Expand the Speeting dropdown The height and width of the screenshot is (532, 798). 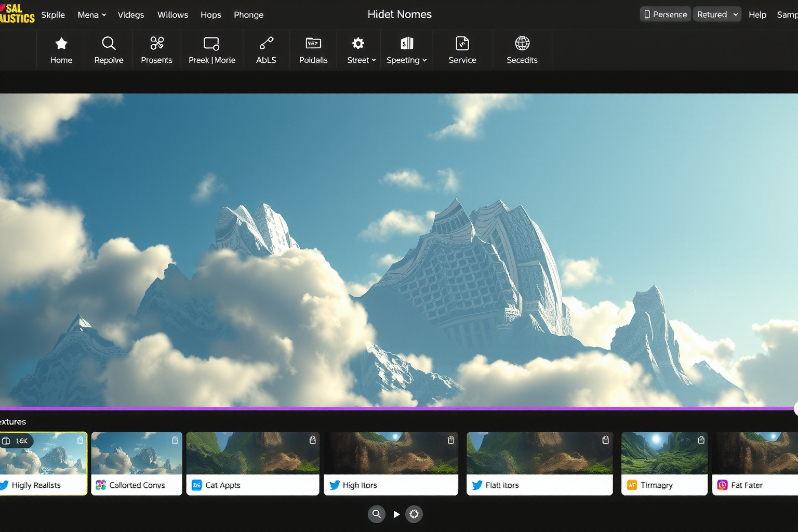tap(407, 60)
